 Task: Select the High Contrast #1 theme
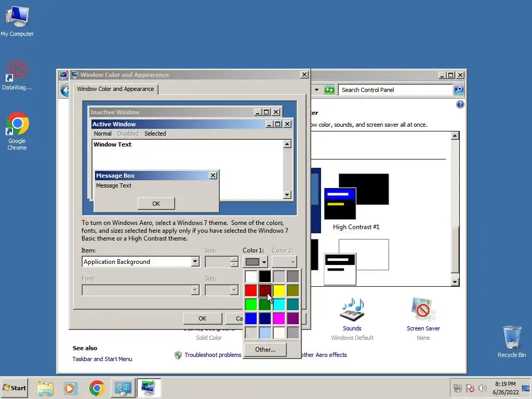[356, 202]
